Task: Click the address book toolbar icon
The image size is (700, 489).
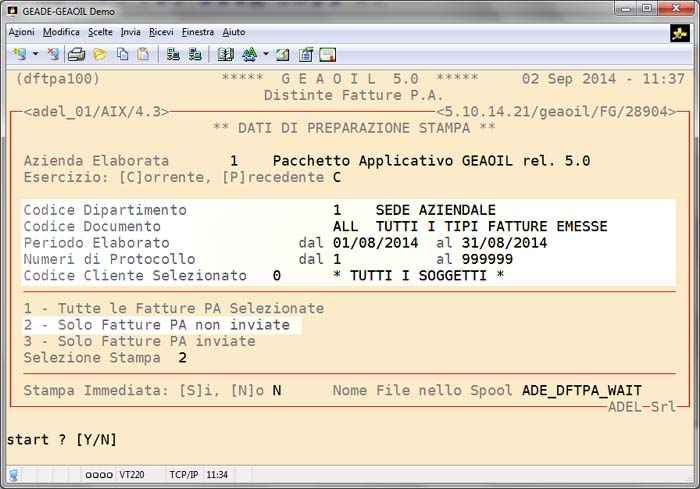Action: 225,54
